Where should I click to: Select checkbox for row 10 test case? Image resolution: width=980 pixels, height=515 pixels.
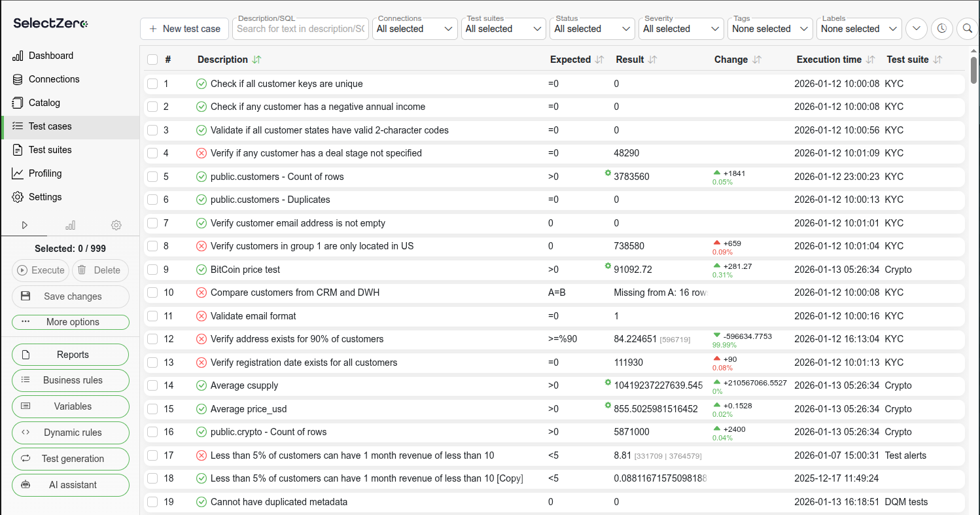(x=152, y=293)
